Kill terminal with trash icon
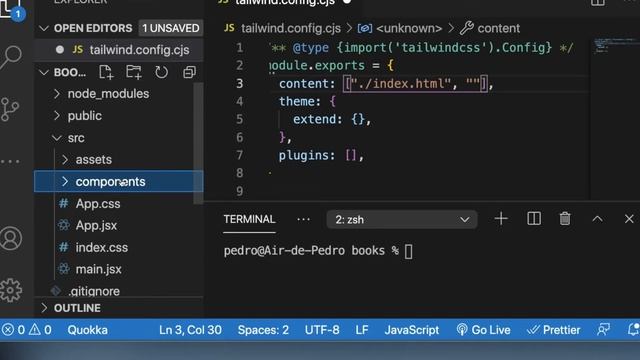 click(x=565, y=219)
